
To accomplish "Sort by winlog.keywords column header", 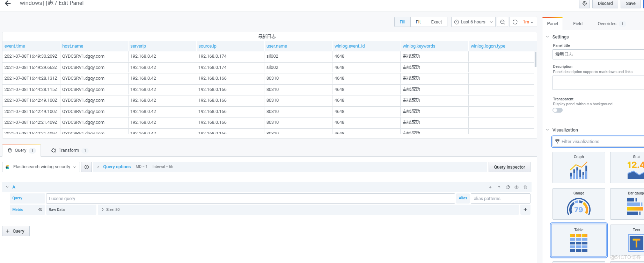I will 419,46.
